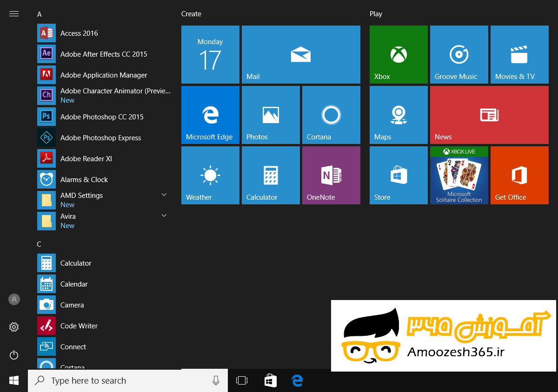This screenshot has height=392, width=558.
Task: Launch Microsoft Solitaire Collection tile
Action: (459, 175)
